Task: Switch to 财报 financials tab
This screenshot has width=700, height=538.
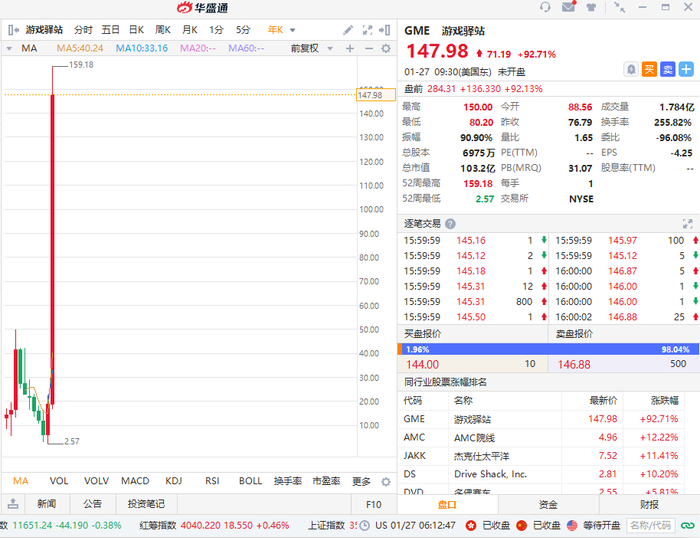Action: coord(650,505)
